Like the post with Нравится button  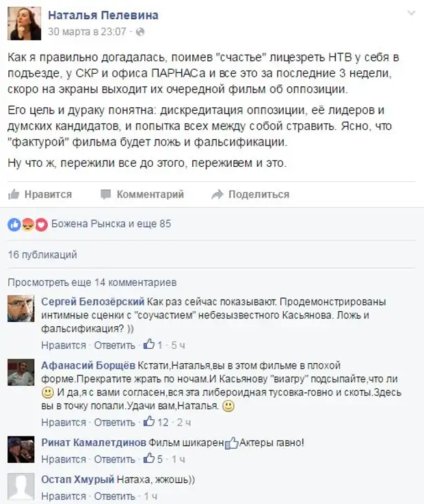[x=40, y=194]
